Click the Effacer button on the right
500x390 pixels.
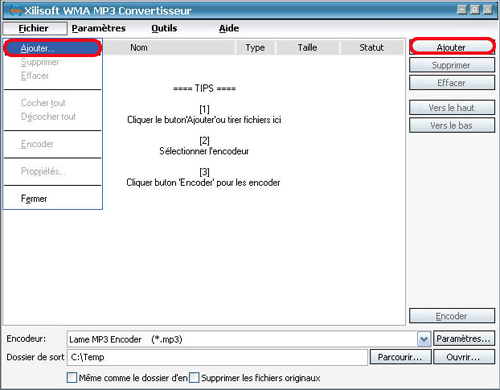pyautogui.click(x=452, y=83)
